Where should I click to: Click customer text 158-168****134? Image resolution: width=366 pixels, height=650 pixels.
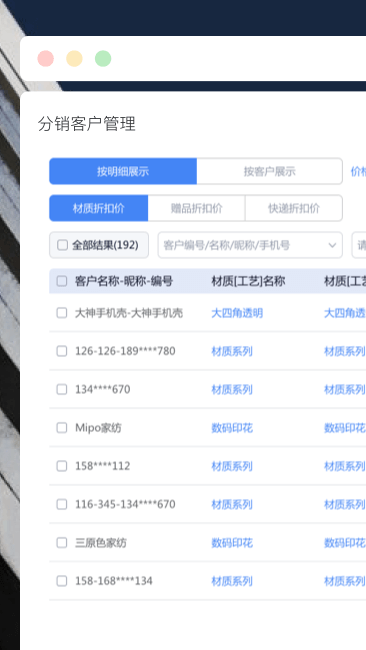114,581
